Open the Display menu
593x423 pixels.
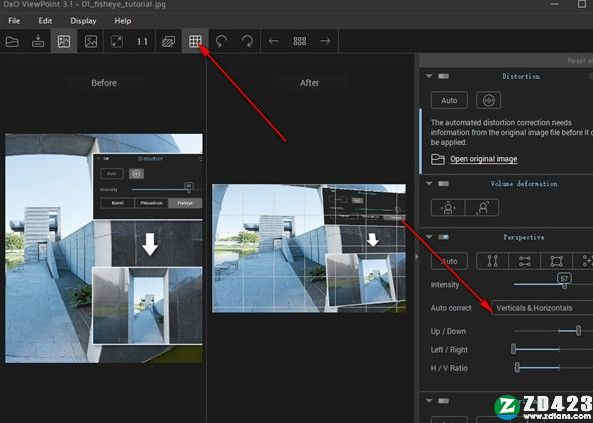pos(83,21)
